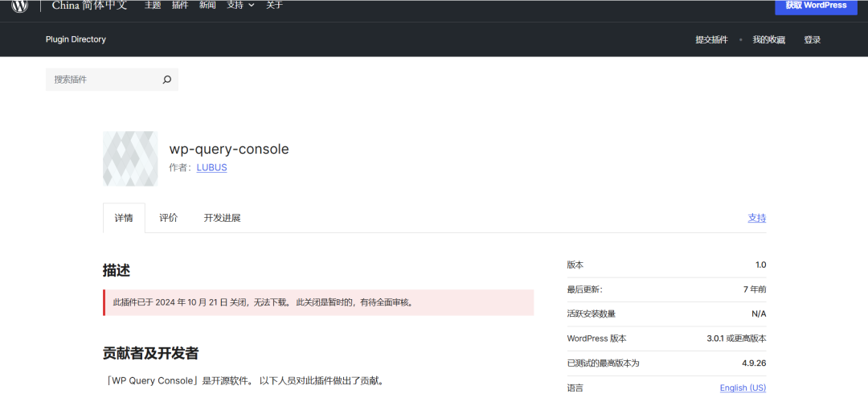Switch to the 开发进展 tab
The image size is (868, 398).
click(222, 218)
